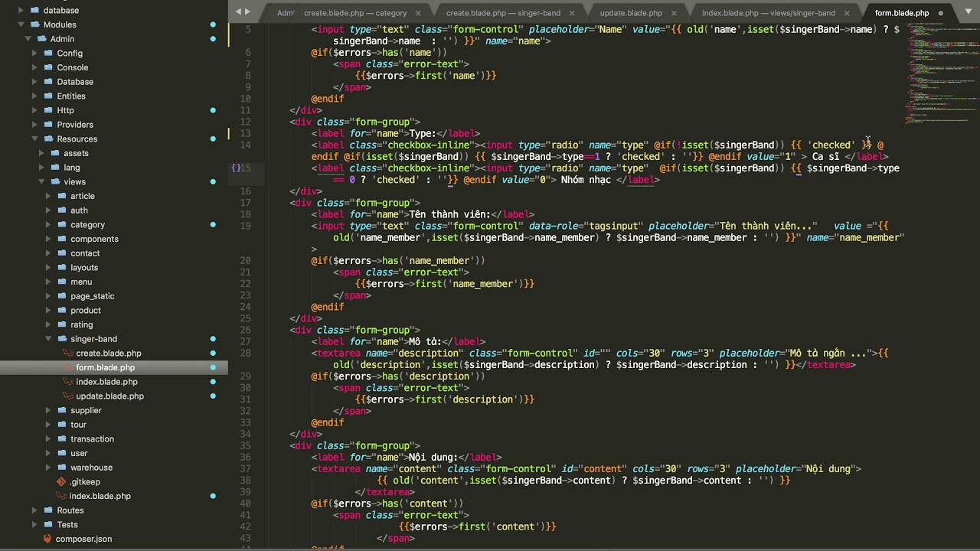The image size is (980, 551).
Task: Click the fold marker on line 15
Action: [x=236, y=168]
